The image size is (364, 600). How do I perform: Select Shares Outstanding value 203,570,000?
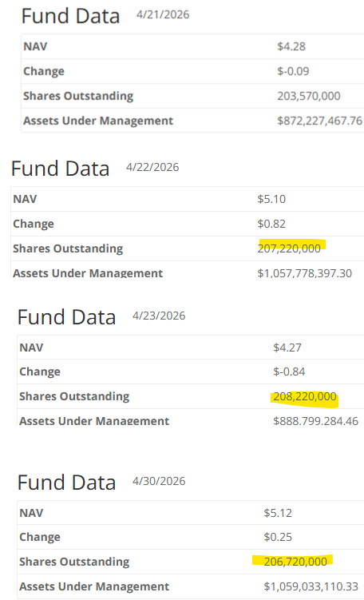coord(309,96)
